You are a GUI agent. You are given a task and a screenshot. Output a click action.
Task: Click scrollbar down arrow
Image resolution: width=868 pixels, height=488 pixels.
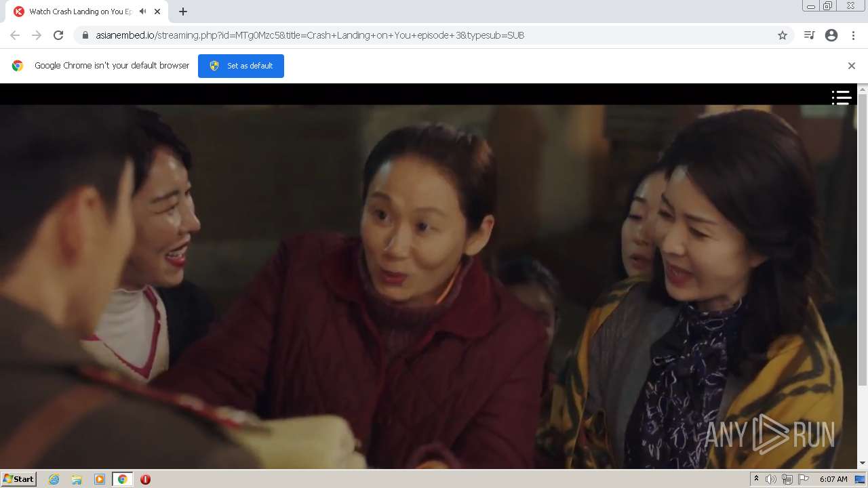(x=863, y=464)
